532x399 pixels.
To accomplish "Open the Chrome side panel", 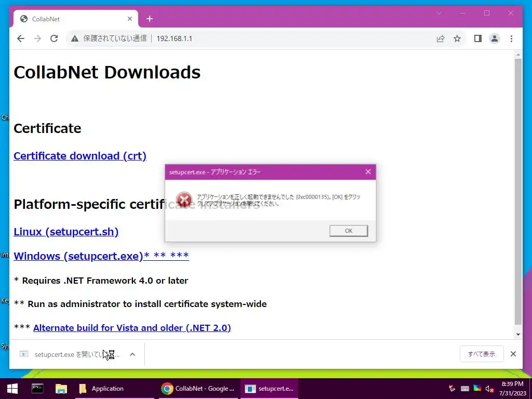I will click(478, 38).
